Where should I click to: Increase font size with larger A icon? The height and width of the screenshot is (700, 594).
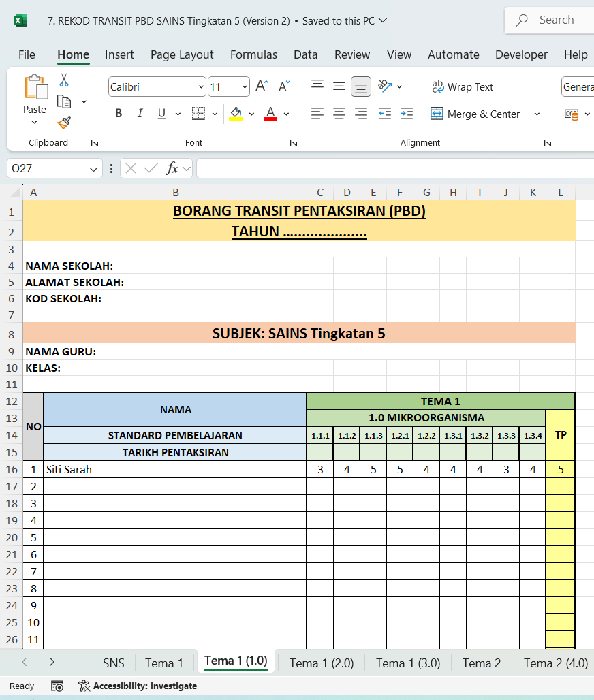pos(262,86)
